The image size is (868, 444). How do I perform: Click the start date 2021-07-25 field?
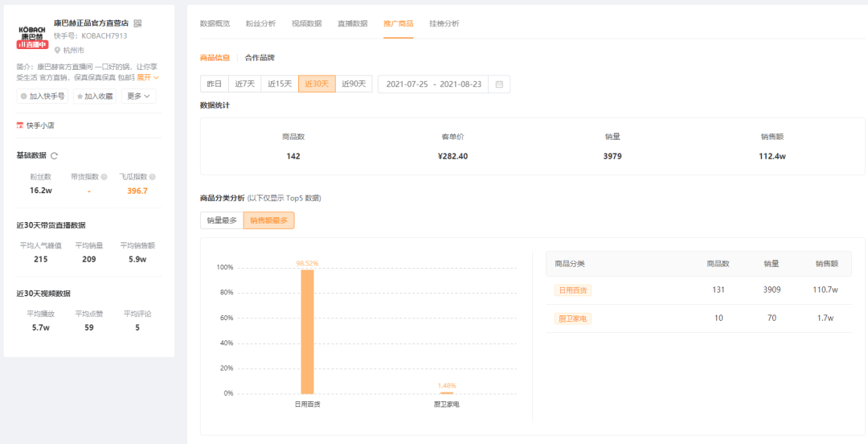(407, 84)
